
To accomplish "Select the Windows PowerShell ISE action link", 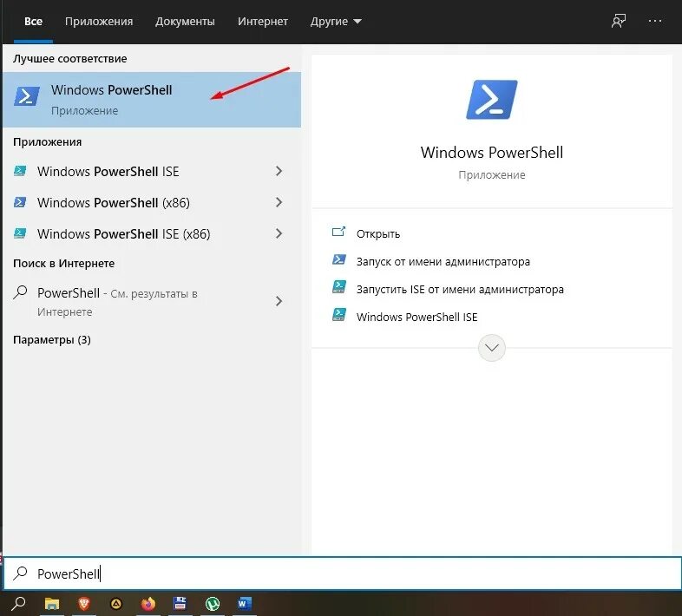I will [x=416, y=318].
